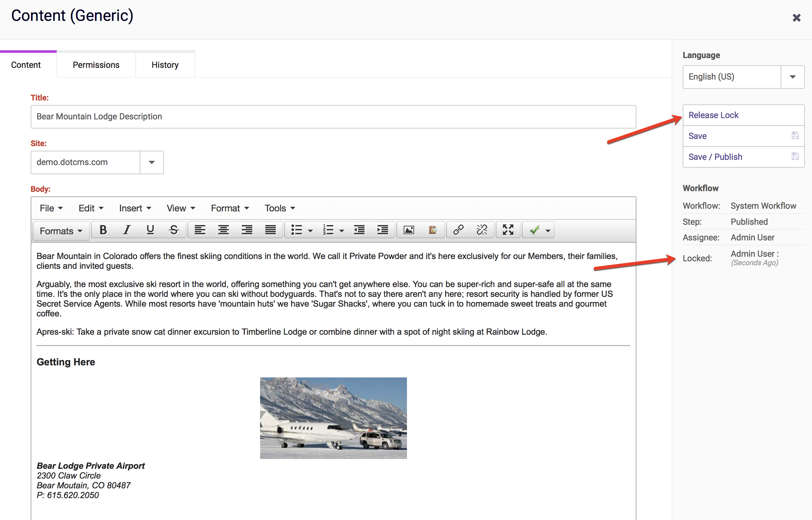
Task: Select the airport jet image in body
Action: (x=333, y=418)
